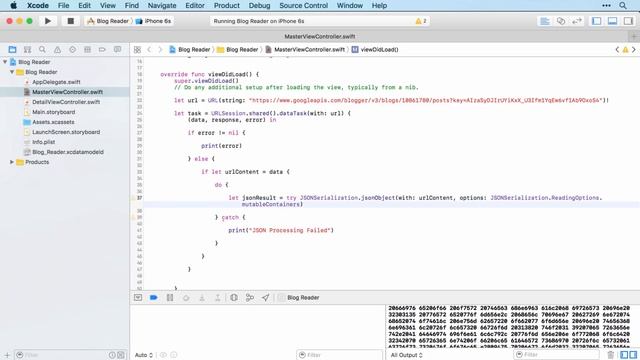Screen dimensions: 640x360
Task: Open viewDidLoad() jump bar popup
Action: pos(375,49)
